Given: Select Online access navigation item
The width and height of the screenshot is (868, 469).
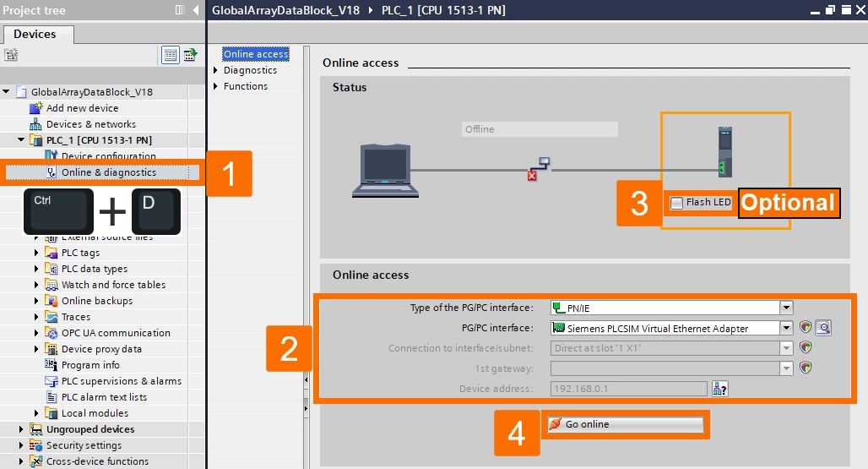Looking at the screenshot, I should pyautogui.click(x=256, y=54).
